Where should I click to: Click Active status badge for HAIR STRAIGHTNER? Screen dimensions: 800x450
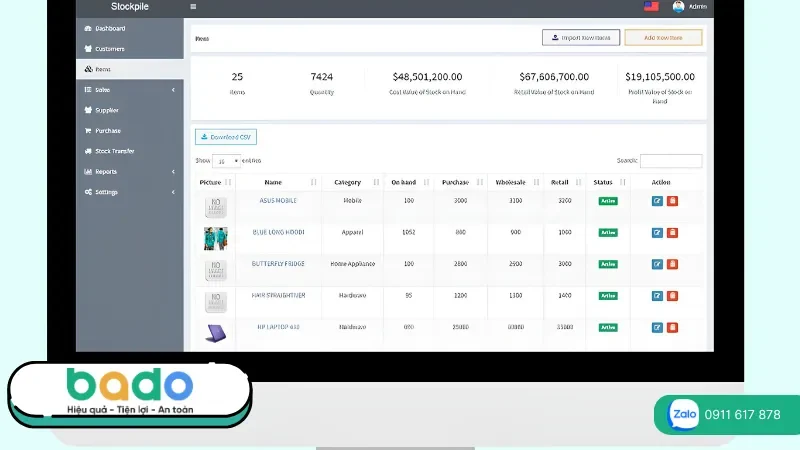[x=608, y=296]
